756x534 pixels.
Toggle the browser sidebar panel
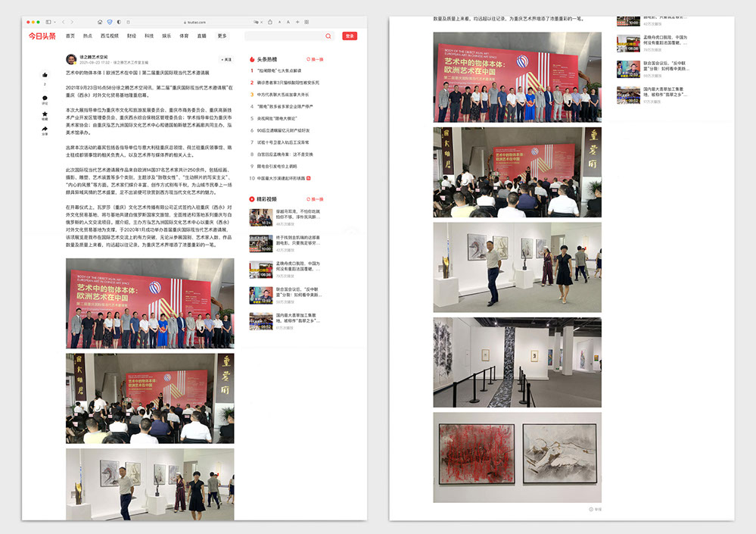coord(48,22)
